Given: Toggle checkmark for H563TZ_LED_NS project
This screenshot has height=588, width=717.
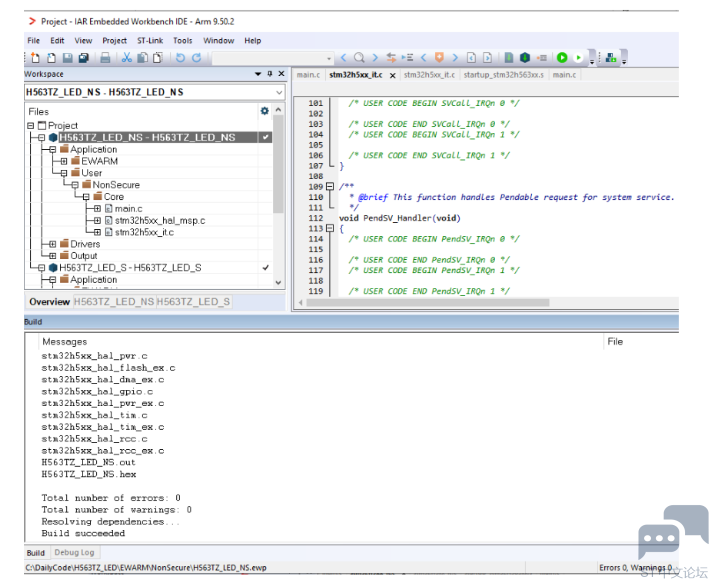Looking at the screenshot, I should pos(265,137).
